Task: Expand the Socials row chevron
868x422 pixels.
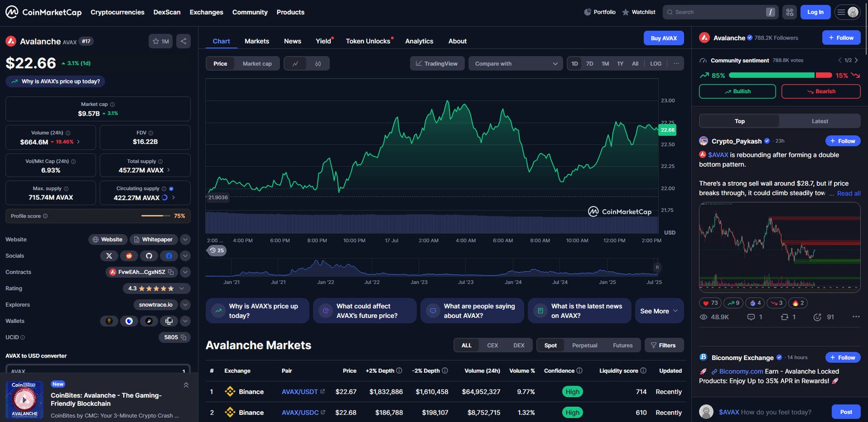Action: pos(185,255)
